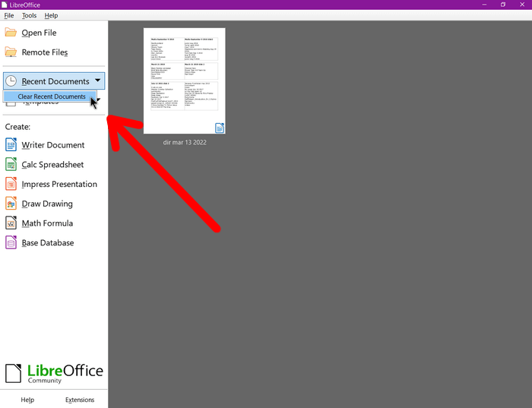Select the Remote Files label

point(45,52)
